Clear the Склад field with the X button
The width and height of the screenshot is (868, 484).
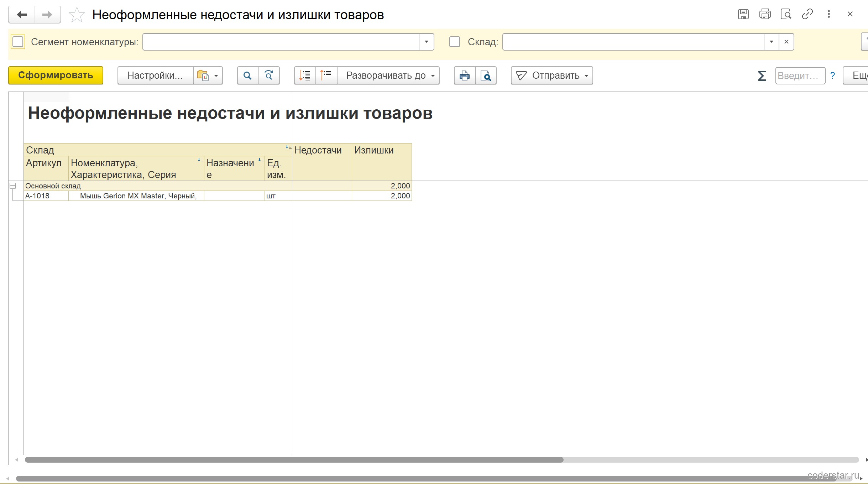pyautogui.click(x=786, y=42)
